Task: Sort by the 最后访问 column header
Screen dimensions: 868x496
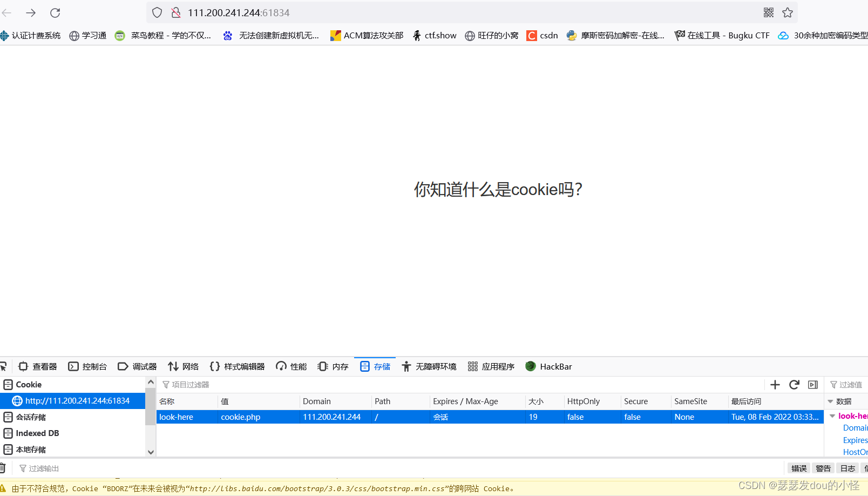Action: pyautogui.click(x=776, y=401)
